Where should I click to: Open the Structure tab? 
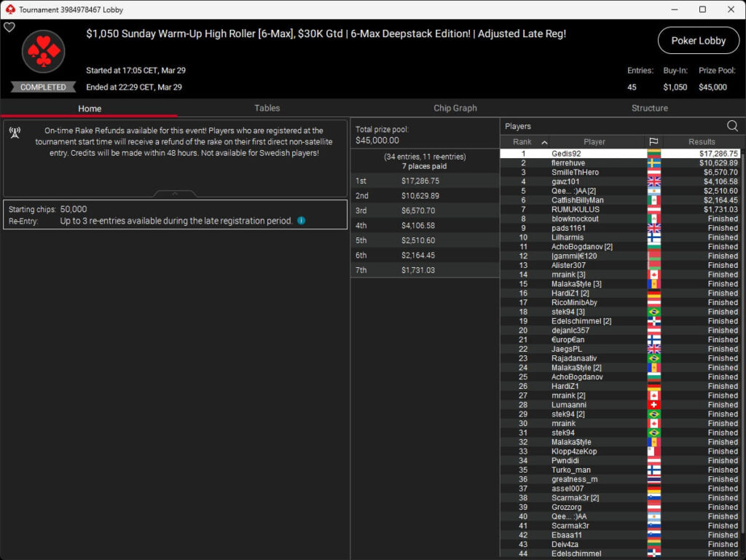click(649, 108)
